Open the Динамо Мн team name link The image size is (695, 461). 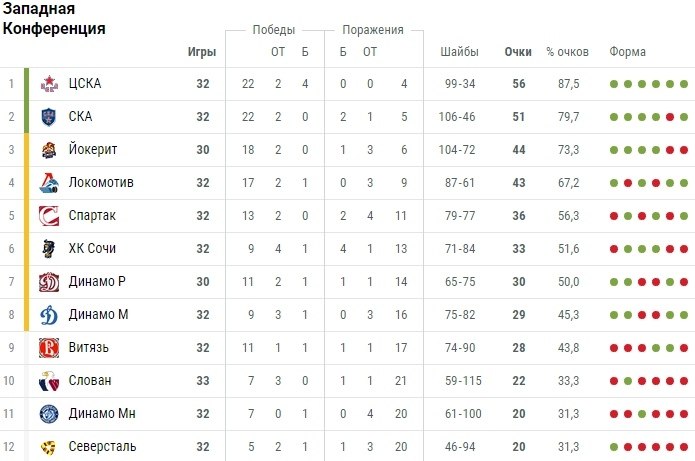coord(102,414)
